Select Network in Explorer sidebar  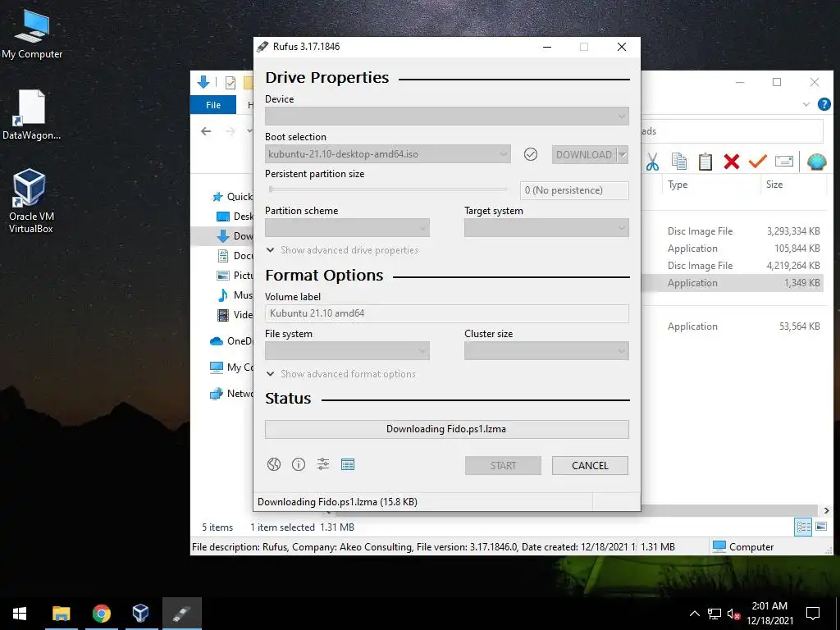click(231, 393)
